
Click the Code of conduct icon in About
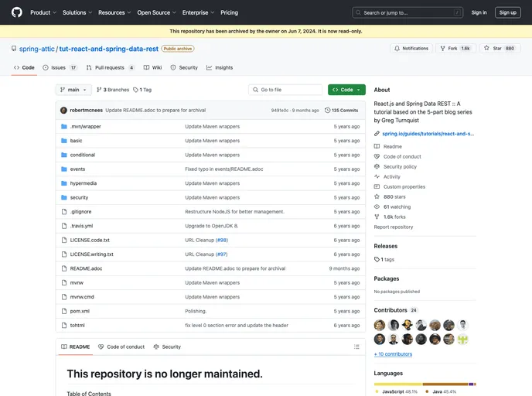(377, 156)
